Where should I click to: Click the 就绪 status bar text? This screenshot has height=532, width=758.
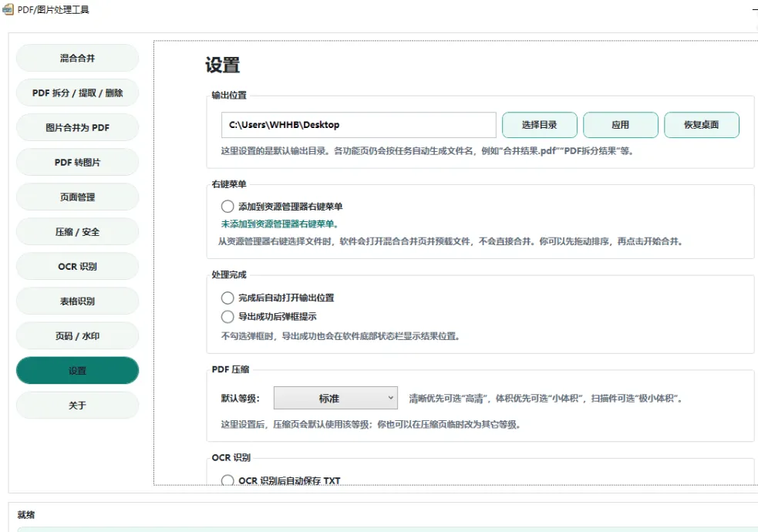click(26, 514)
